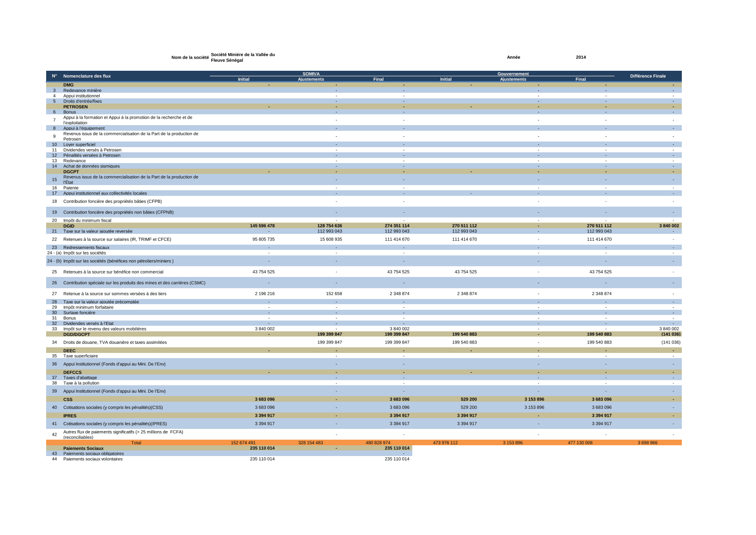Select the DGID ajustements value 128 754 636

(329, 226)
